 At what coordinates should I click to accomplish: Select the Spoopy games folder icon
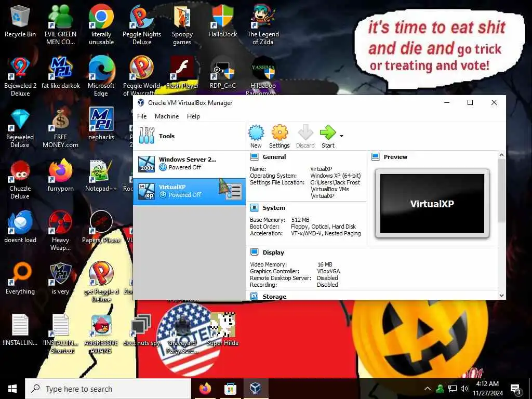[x=182, y=25]
